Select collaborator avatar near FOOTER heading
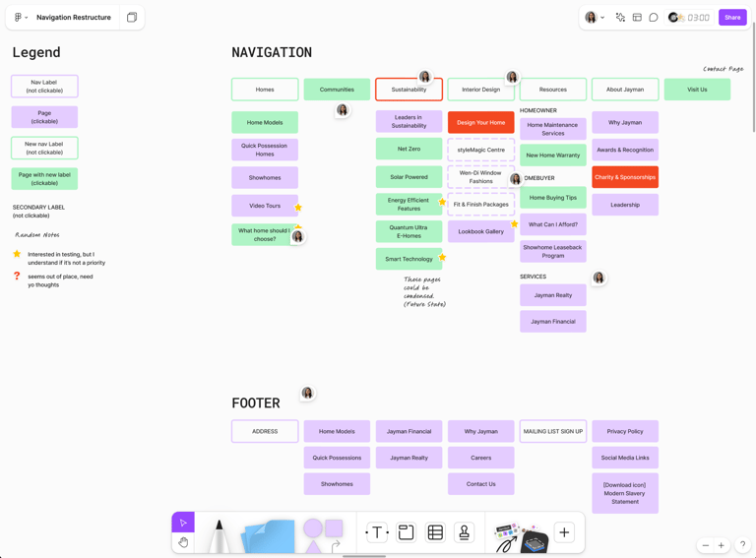Image resolution: width=756 pixels, height=558 pixels. [x=307, y=393]
